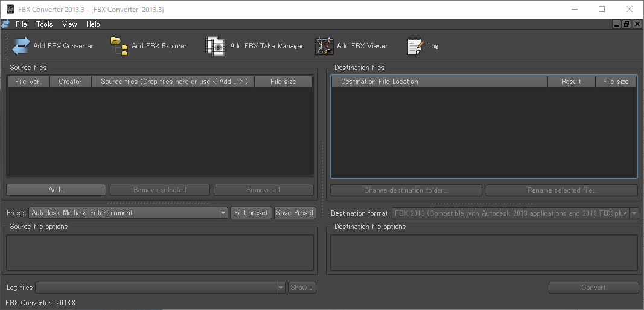Click Add FBX Viewer toolbar label
Image resolution: width=644 pixels, height=310 pixels.
(x=362, y=46)
